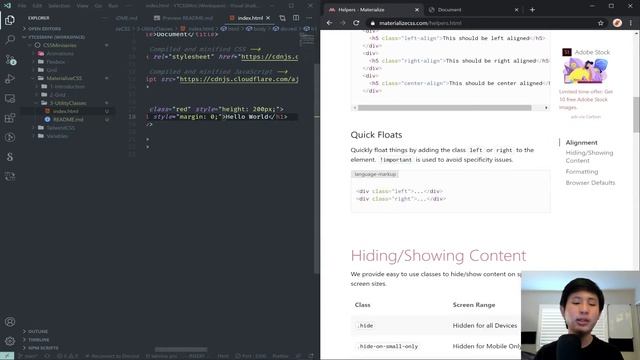The height and width of the screenshot is (360, 640).
Task: Reload the Materialize page
Action: coord(356,23)
